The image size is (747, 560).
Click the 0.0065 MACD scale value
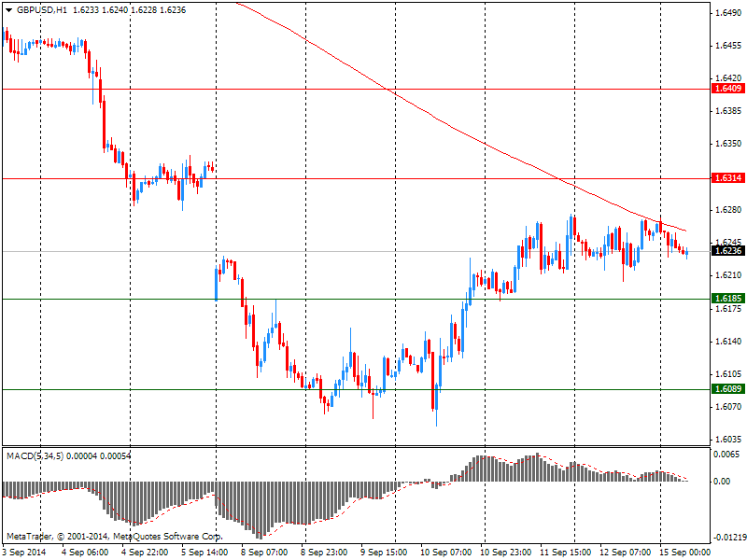726,455
